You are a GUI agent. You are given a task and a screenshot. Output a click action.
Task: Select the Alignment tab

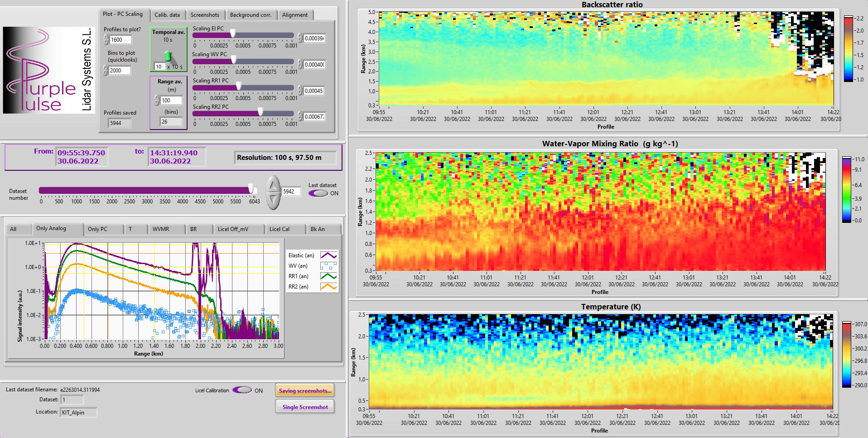(x=295, y=15)
